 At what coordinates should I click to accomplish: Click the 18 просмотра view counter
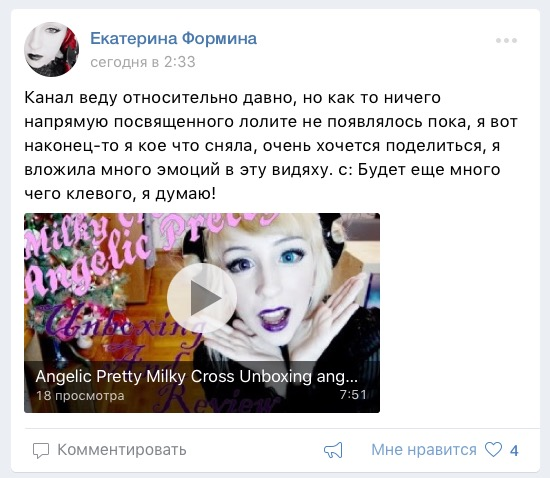80,396
